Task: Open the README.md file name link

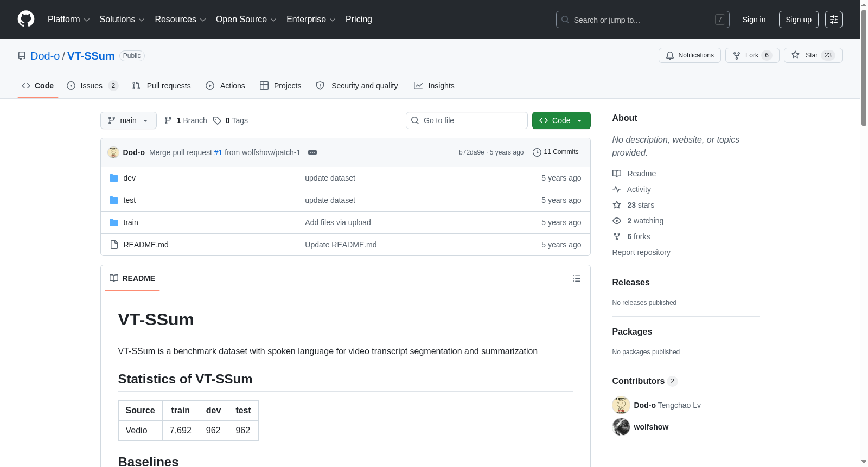Action: pos(146,245)
